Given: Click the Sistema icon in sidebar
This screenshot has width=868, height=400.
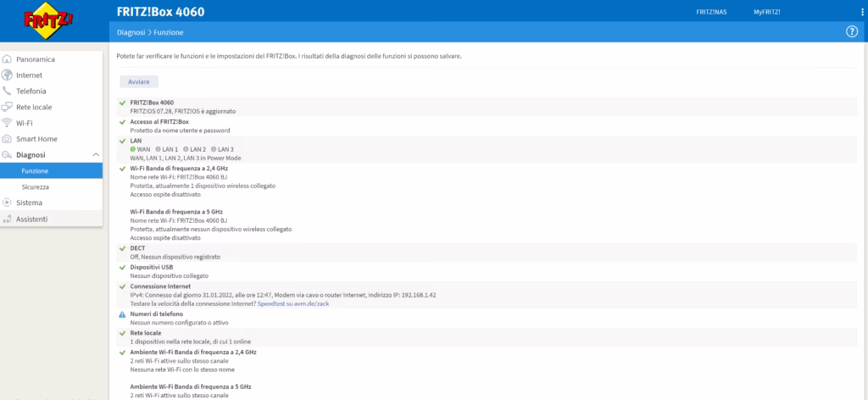Looking at the screenshot, I should (7, 203).
